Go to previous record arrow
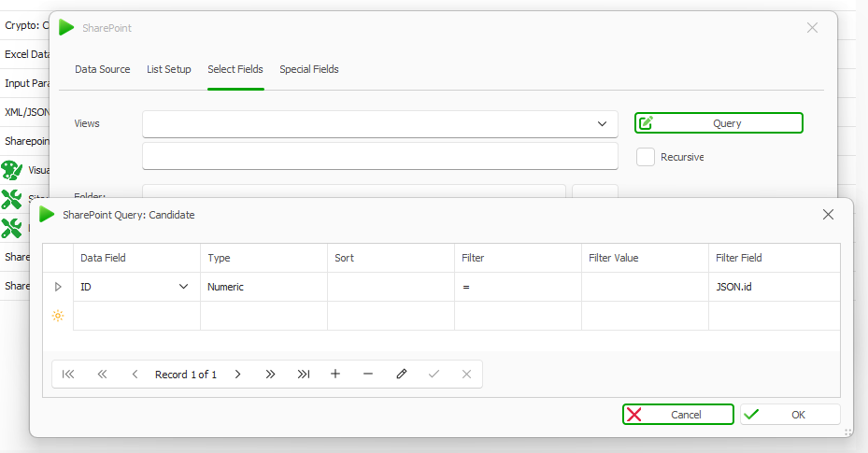Image resolution: width=868 pixels, height=453 pixels. click(135, 375)
